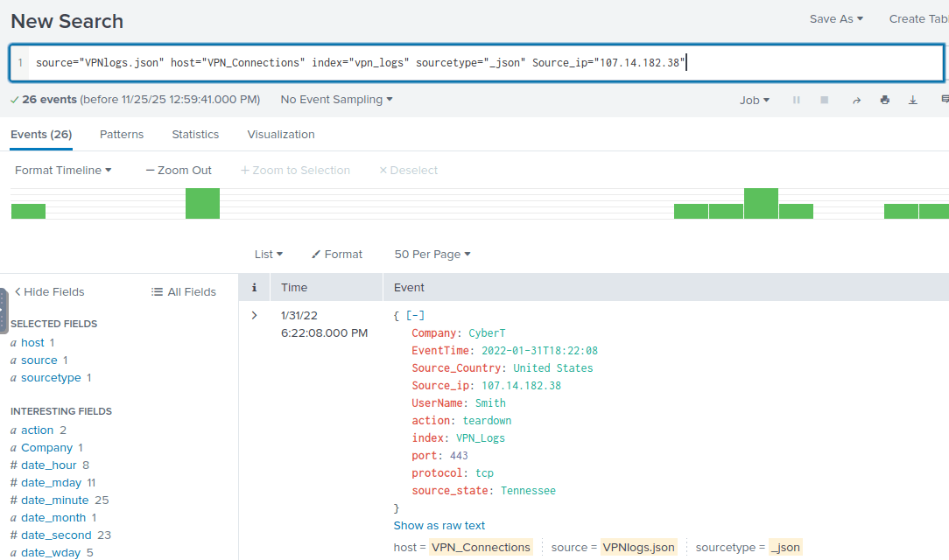Click Zoom Out on timeline
This screenshot has height=560, width=949.
tap(179, 171)
